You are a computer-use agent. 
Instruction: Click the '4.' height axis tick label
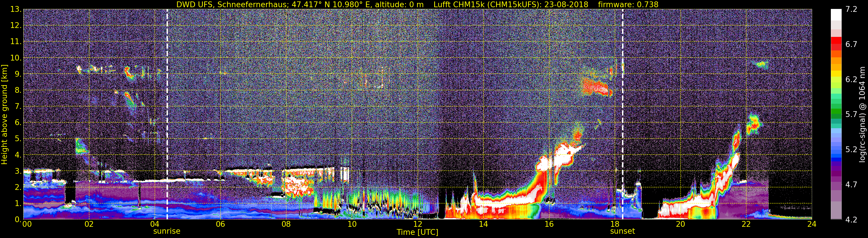click(x=18, y=155)
